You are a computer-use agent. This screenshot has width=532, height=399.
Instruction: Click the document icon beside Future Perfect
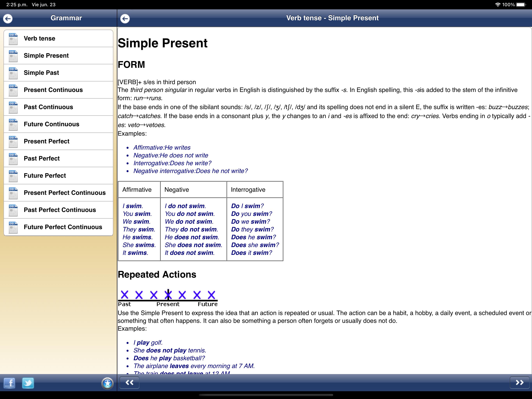(13, 176)
